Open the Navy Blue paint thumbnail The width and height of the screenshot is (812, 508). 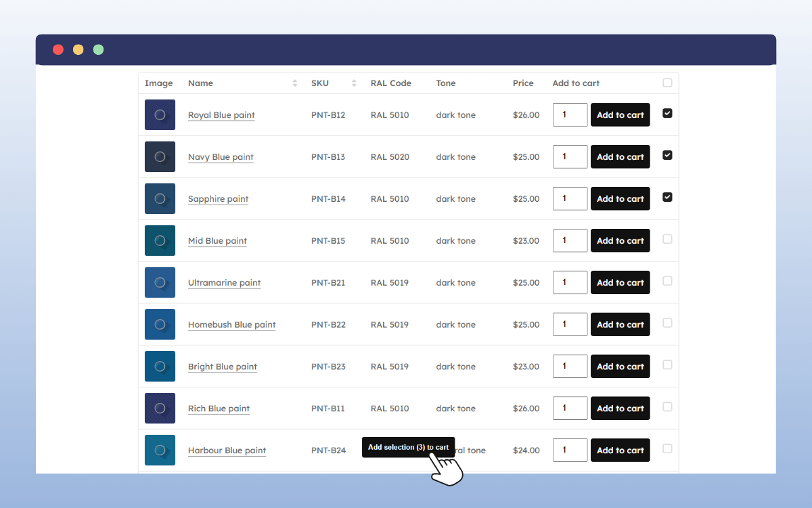point(160,157)
